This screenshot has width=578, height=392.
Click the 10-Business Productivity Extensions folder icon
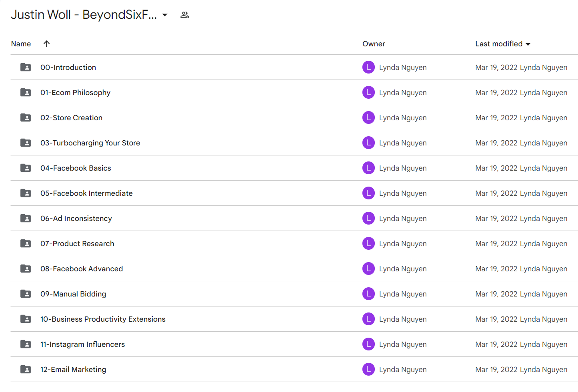click(26, 319)
